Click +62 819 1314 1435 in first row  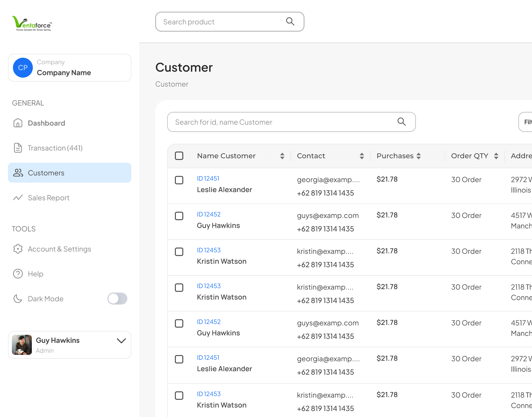pos(325,193)
